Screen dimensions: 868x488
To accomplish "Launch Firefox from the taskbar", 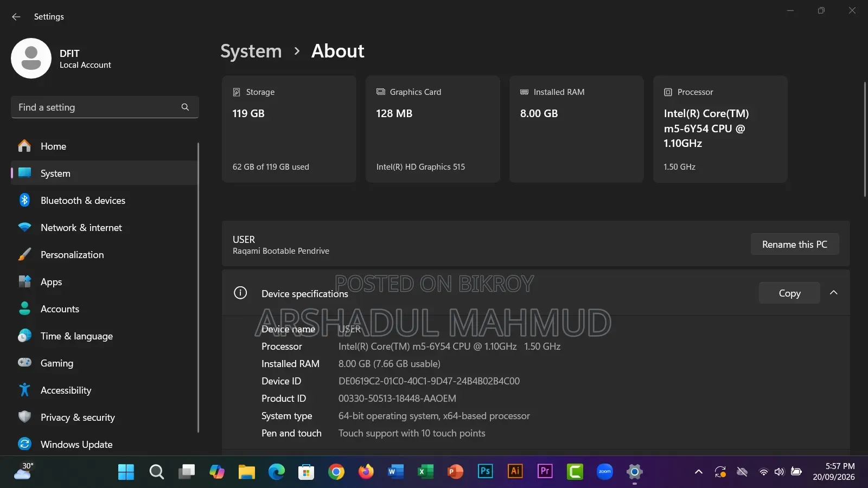I will point(366,472).
